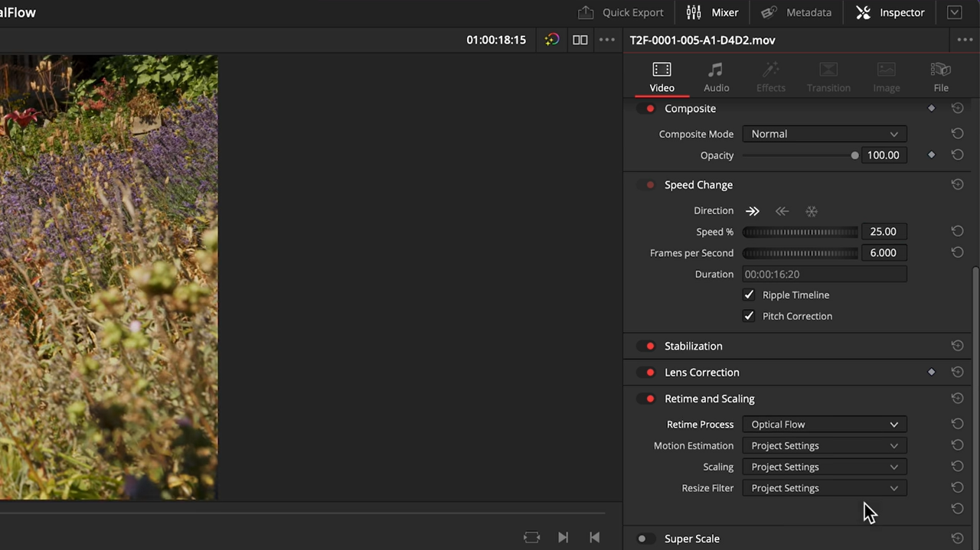Add keyframe for Opacity
This screenshot has width=980, height=550.
[x=932, y=155]
